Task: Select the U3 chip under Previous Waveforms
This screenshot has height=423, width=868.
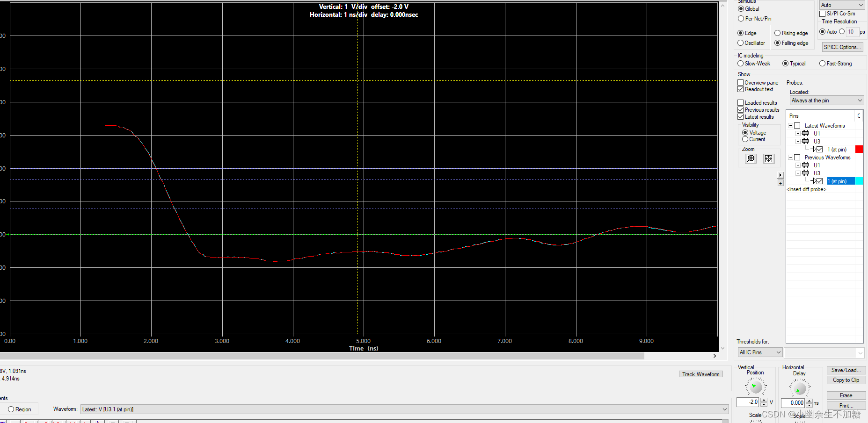Action: tap(805, 173)
